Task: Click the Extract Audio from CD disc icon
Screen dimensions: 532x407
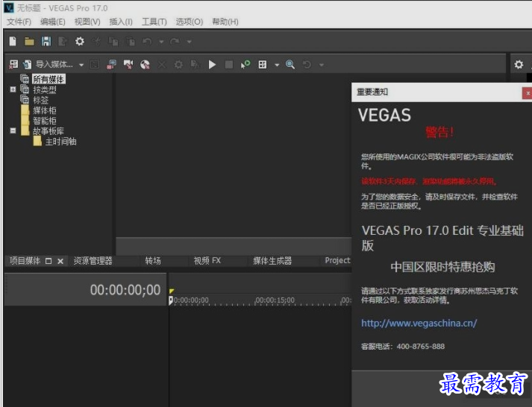Action: pyautogui.click(x=145, y=64)
